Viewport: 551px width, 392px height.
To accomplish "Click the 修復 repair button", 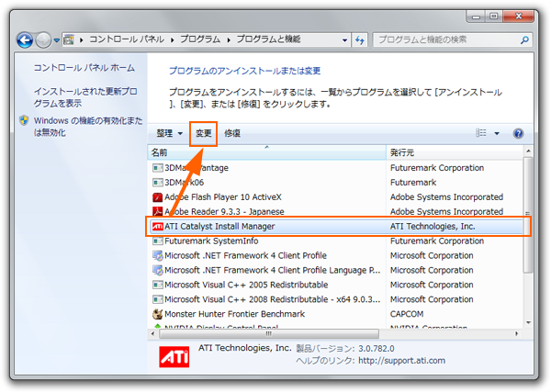I will [x=232, y=133].
